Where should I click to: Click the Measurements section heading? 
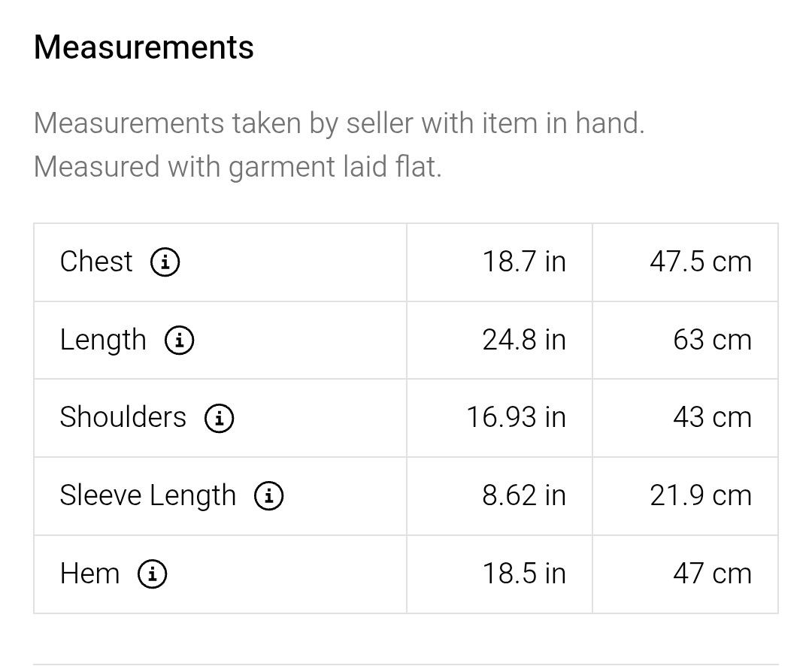click(144, 47)
